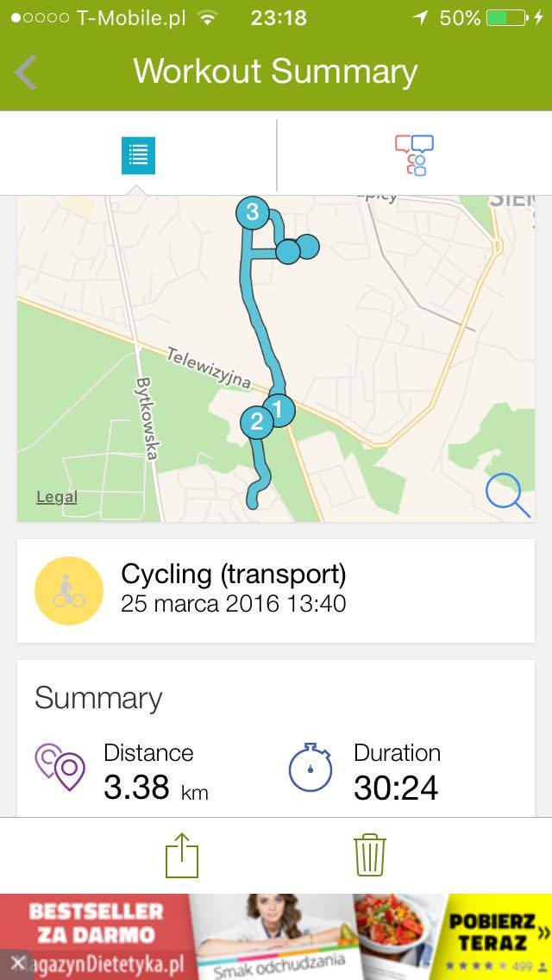
Task: Tap the BESTSELLER ZA DARMO ad text
Action: (95, 923)
